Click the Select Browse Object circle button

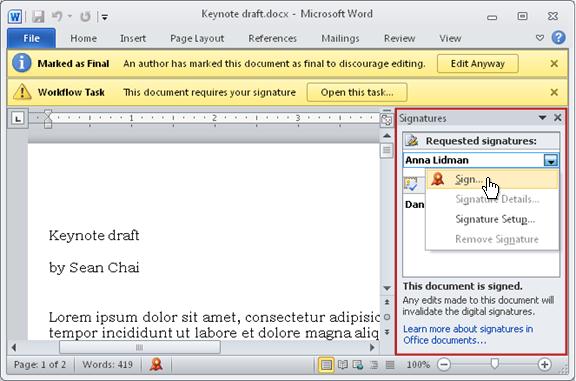[x=387, y=317]
